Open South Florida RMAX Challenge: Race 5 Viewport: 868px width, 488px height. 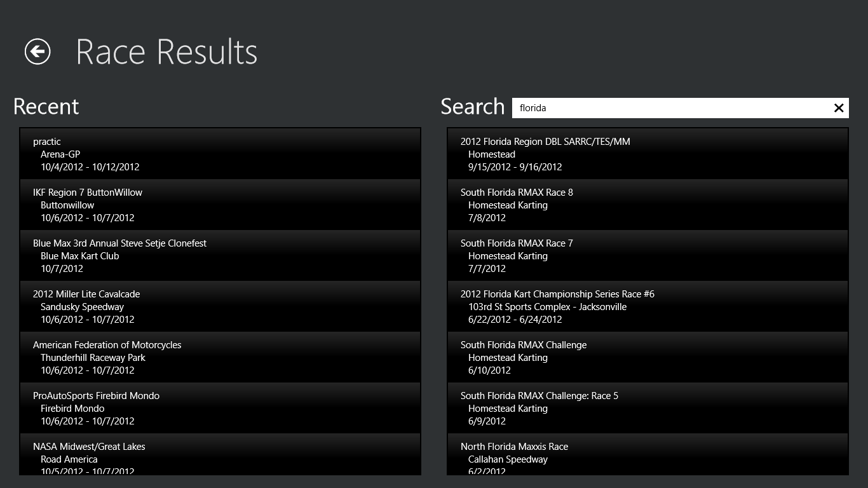click(647, 407)
